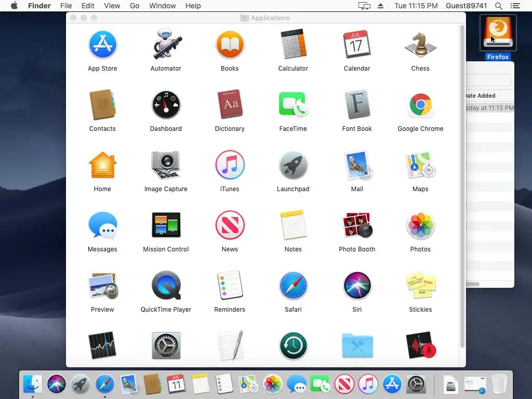Screen dimensions: 532x399
Task: Click the Home app icon
Action: click(x=102, y=165)
